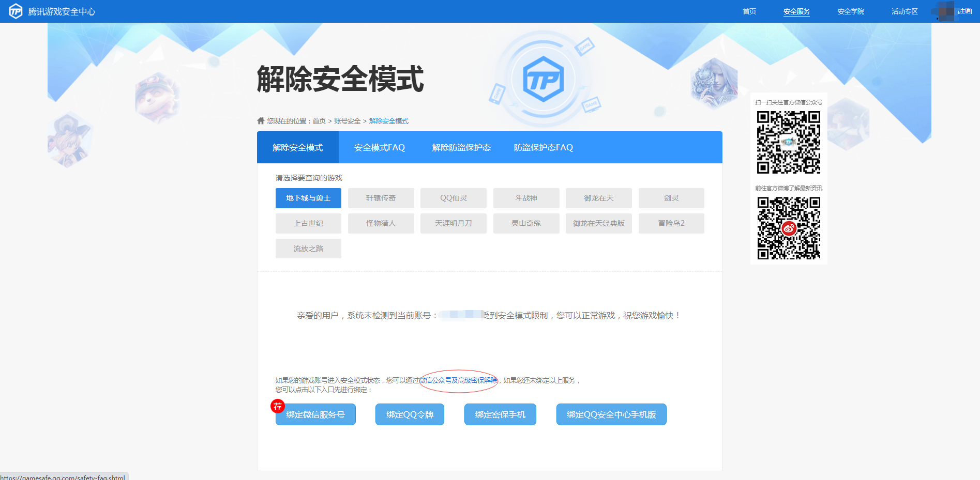Select the game 冒险岛2

pyautogui.click(x=671, y=223)
